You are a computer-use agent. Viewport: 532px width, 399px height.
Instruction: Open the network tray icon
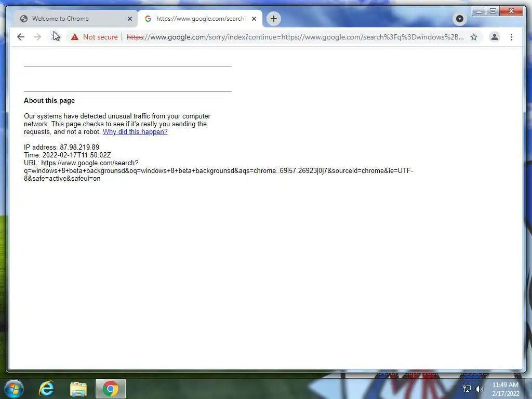[467, 389]
